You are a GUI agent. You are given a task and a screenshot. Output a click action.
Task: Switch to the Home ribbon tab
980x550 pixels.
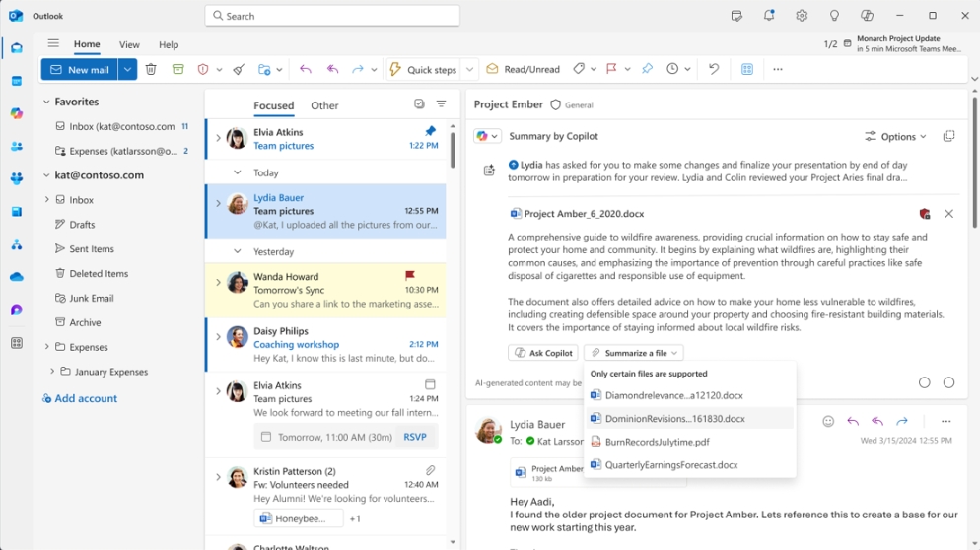click(87, 44)
